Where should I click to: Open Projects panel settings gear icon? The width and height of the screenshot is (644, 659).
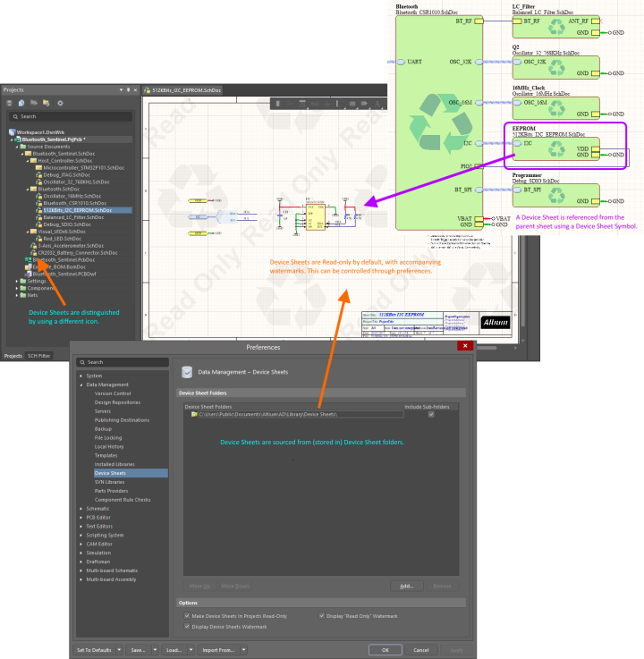click(60, 103)
